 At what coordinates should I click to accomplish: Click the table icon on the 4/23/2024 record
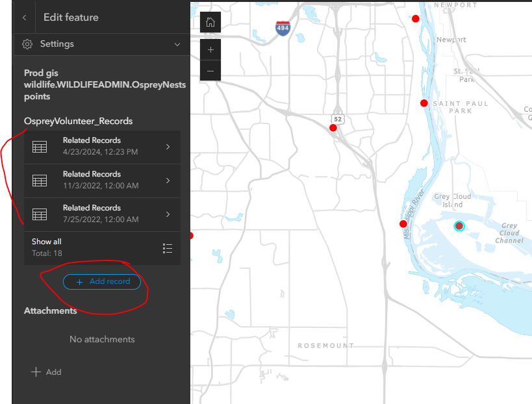pyautogui.click(x=40, y=147)
